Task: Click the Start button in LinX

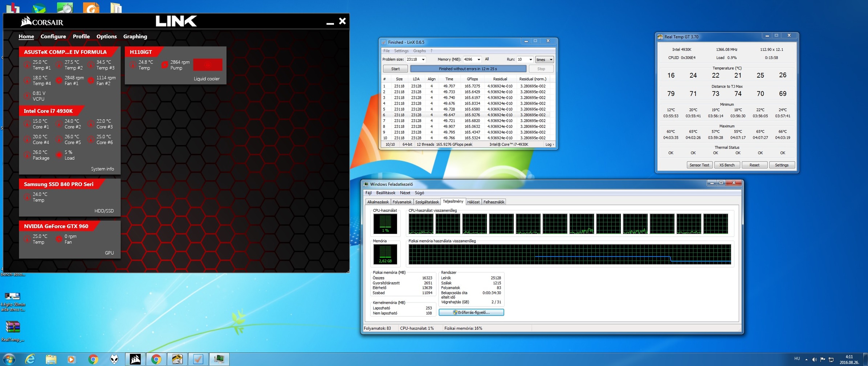Action: click(395, 69)
